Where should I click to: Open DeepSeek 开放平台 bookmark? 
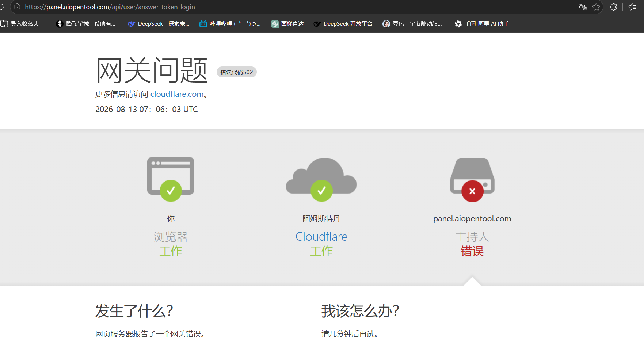(x=343, y=24)
